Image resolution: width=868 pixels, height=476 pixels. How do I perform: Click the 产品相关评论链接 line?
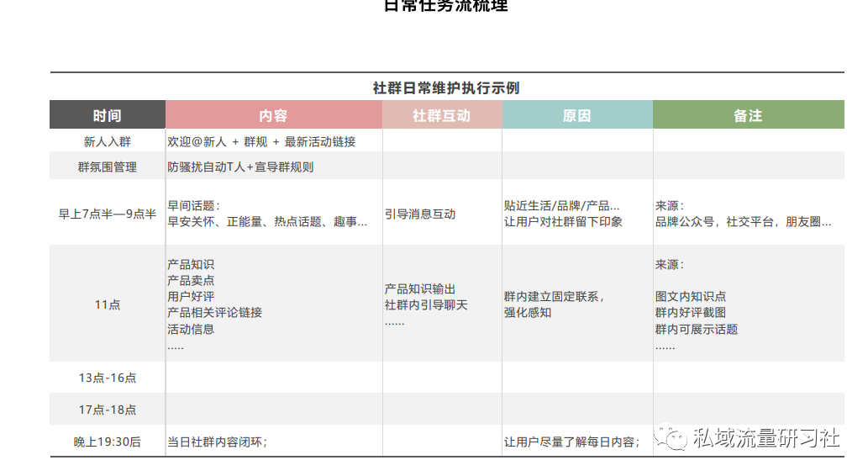[215, 313]
